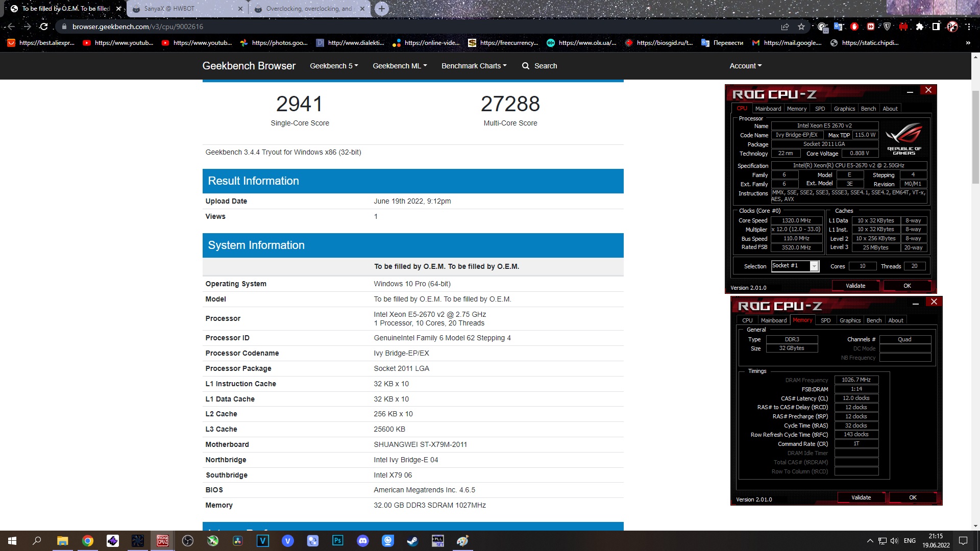Open CPU tab in lower CPU-Z window
This screenshot has width=980, height=551.
(747, 320)
